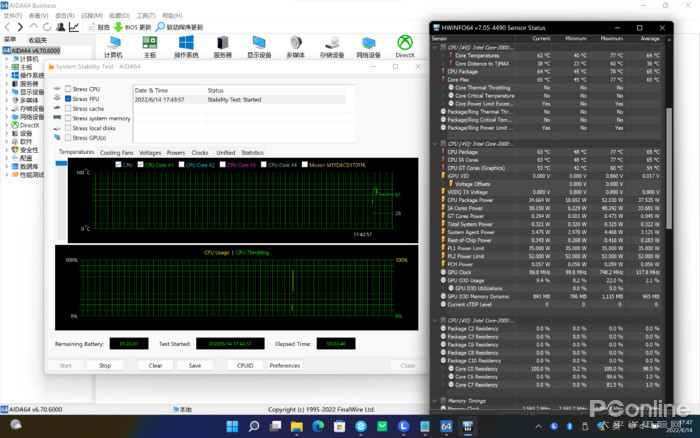The image size is (700, 438).
Task: Click the Preferences button
Action: [x=285, y=365]
